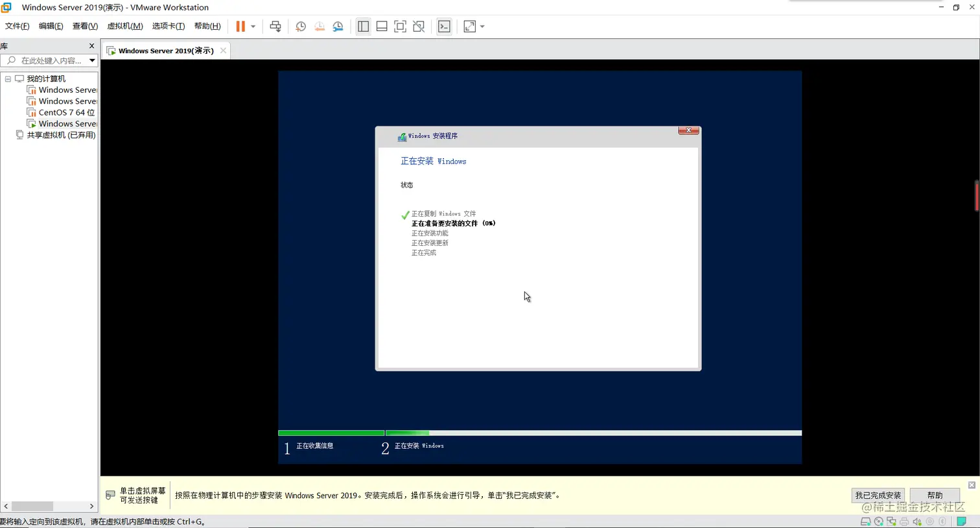980x528 pixels.
Task: Click the CD/DVD drive status icon
Action: [x=878, y=522]
